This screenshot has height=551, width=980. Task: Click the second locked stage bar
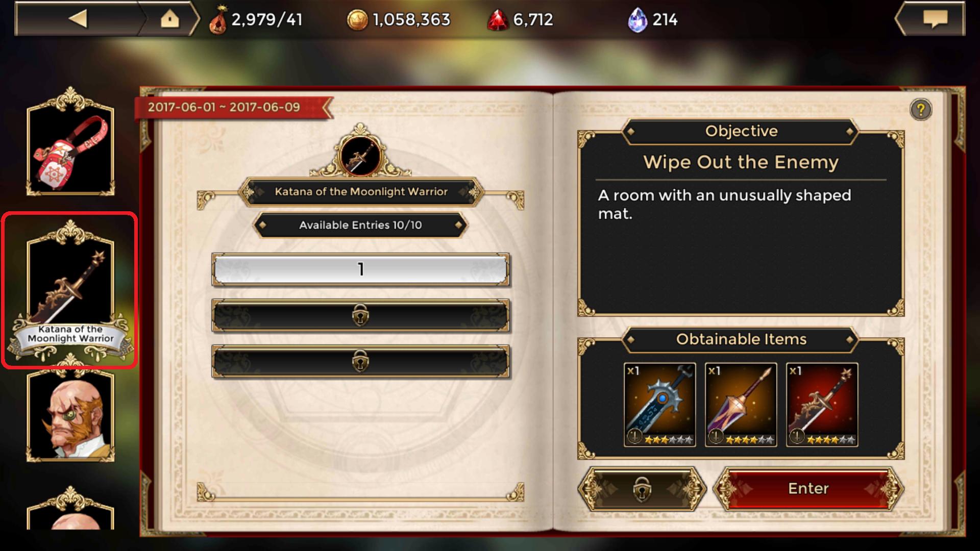[361, 315]
